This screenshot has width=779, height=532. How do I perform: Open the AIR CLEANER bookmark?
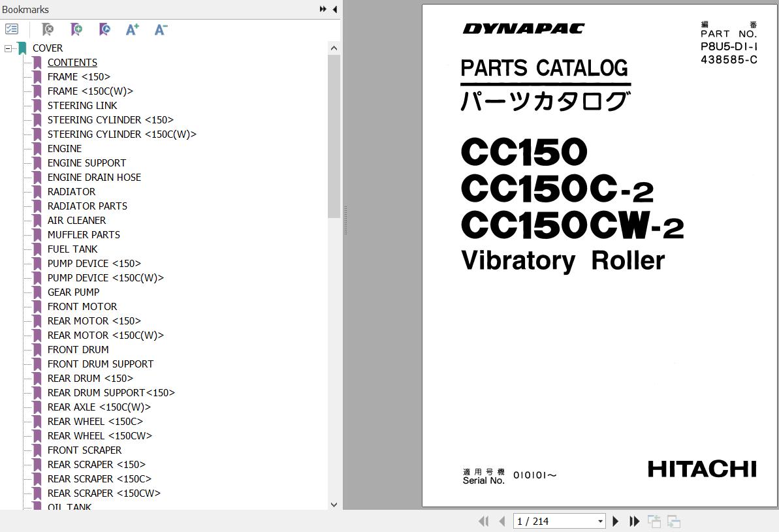[76, 221]
